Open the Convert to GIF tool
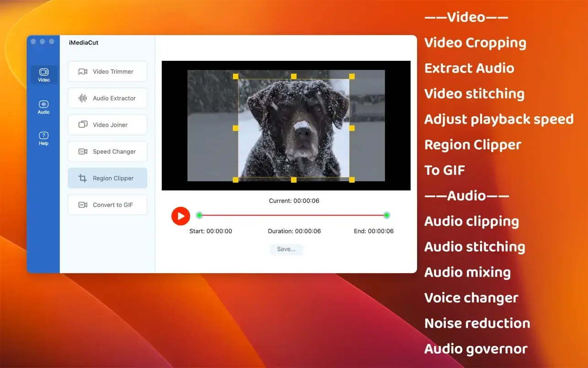 (107, 205)
